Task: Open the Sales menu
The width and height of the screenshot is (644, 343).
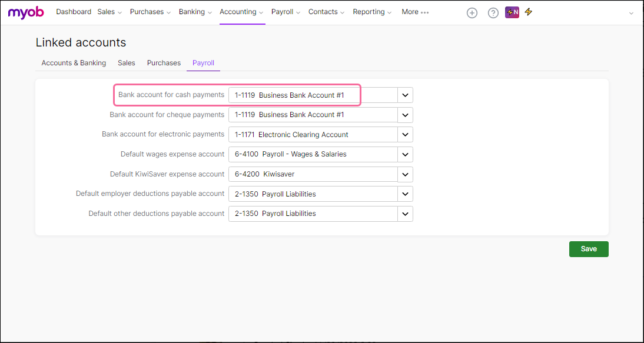Action: 109,12
